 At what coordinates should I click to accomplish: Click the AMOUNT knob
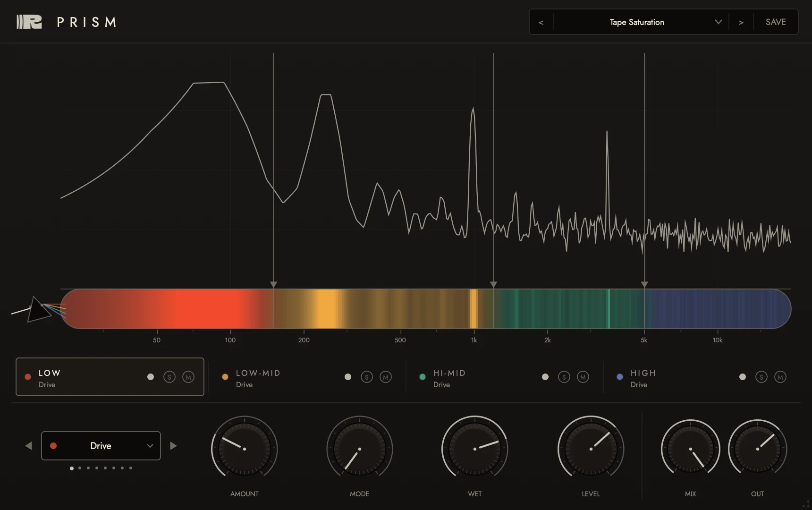[x=245, y=449]
